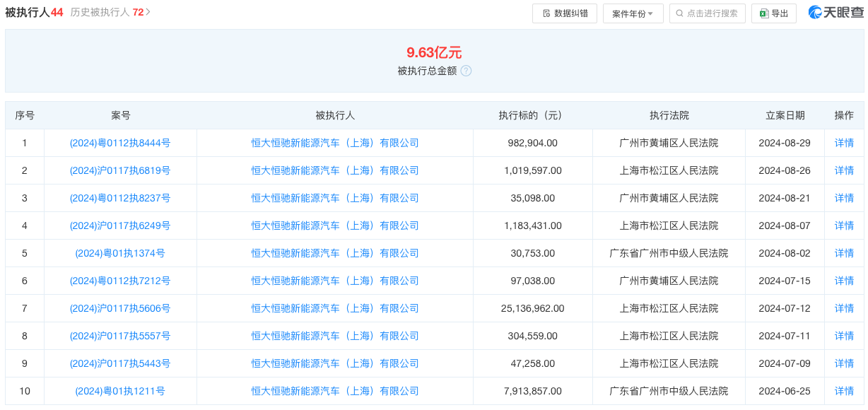
Task: Open 数据纠错 data correction button
Action: click(564, 13)
